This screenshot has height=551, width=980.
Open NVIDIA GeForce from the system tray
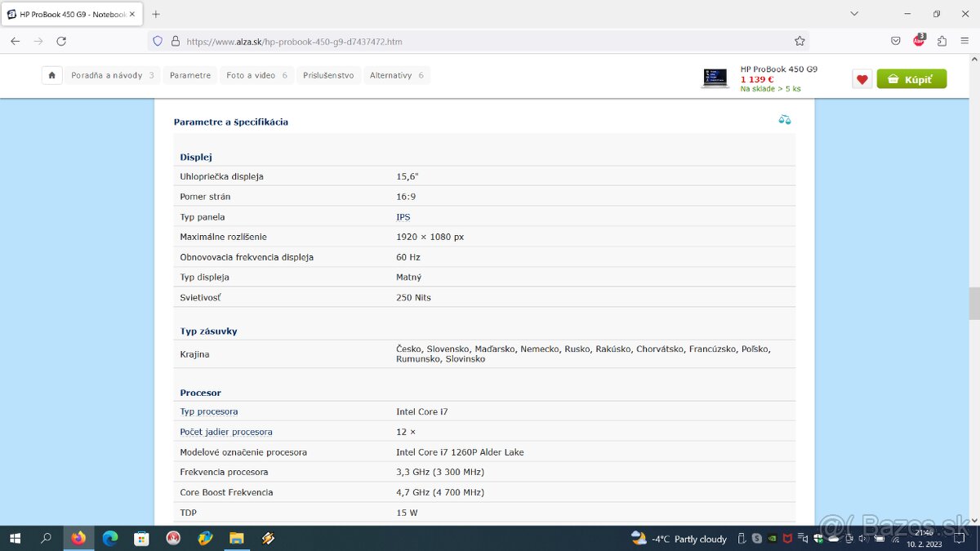(773, 539)
